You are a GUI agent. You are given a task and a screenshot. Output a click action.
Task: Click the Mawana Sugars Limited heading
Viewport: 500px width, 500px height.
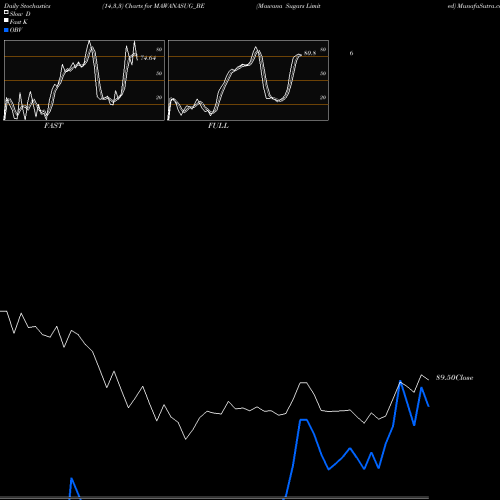[x=288, y=6]
